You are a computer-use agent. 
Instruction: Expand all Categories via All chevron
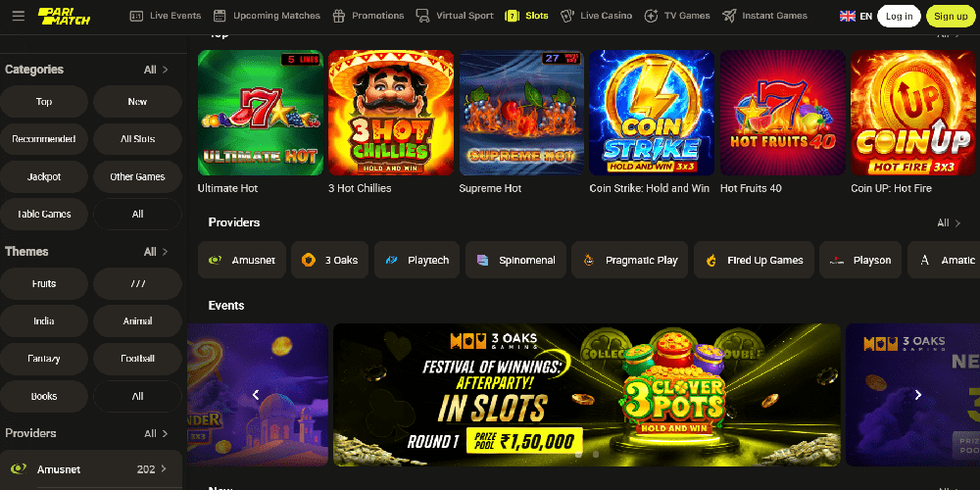(156, 70)
